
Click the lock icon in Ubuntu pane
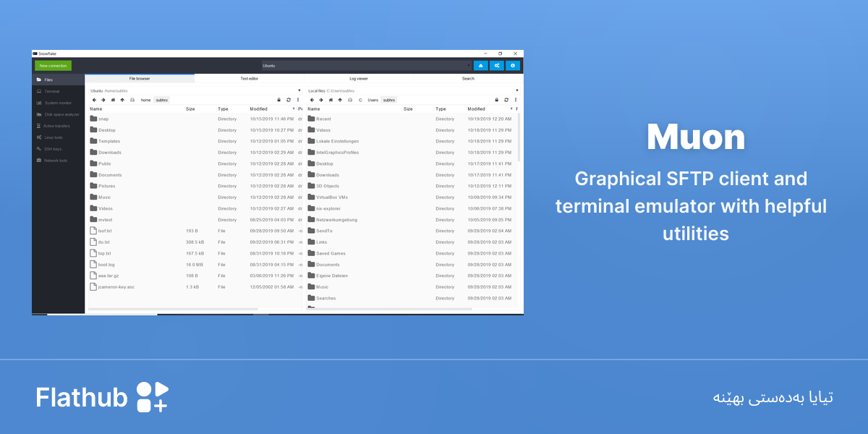coord(279,100)
